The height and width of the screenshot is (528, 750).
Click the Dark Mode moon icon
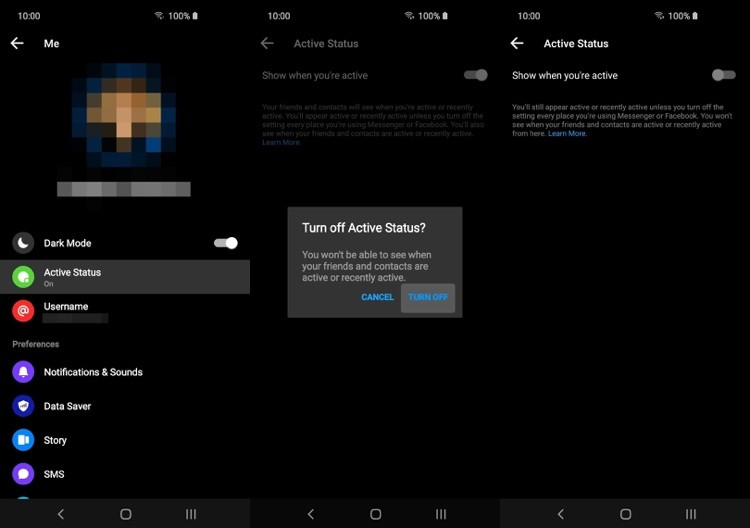coord(23,243)
